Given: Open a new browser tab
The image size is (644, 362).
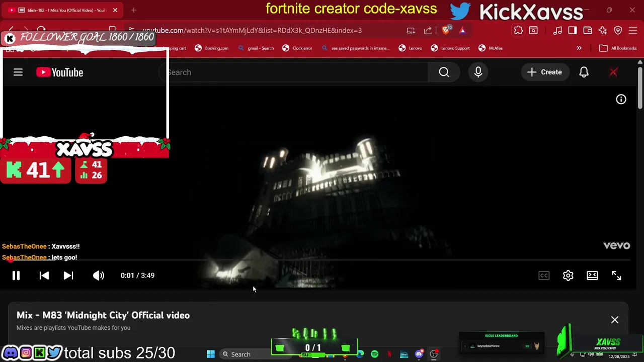Looking at the screenshot, I should (x=134, y=10).
